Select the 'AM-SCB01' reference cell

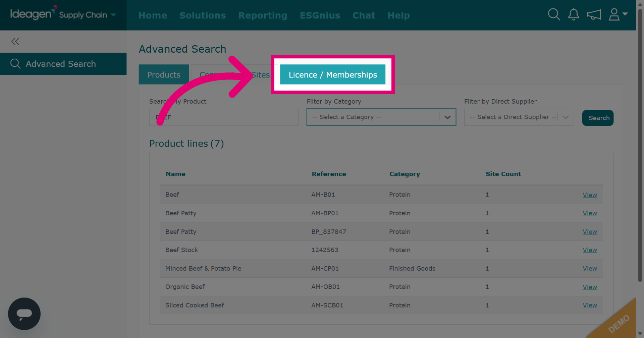tap(327, 305)
